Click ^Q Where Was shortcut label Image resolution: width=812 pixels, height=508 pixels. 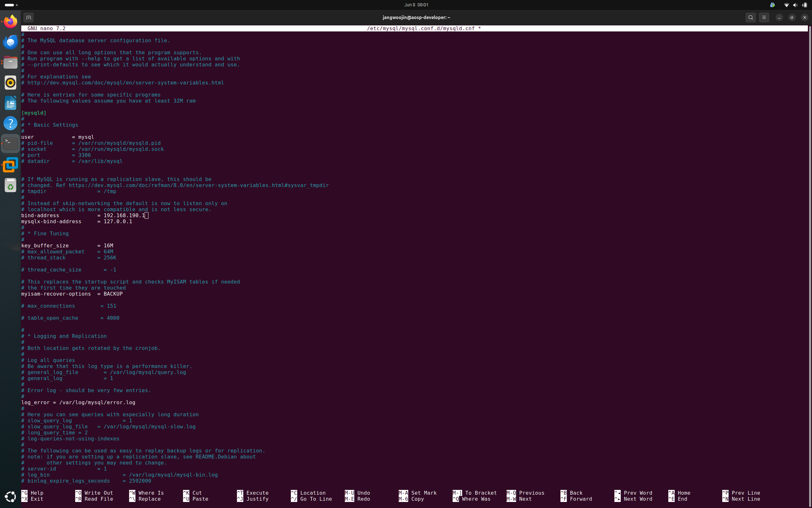[471, 499]
